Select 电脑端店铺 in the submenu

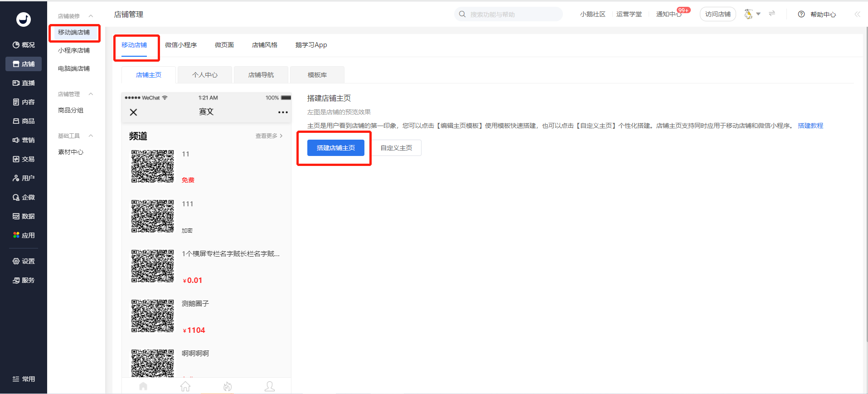click(74, 68)
